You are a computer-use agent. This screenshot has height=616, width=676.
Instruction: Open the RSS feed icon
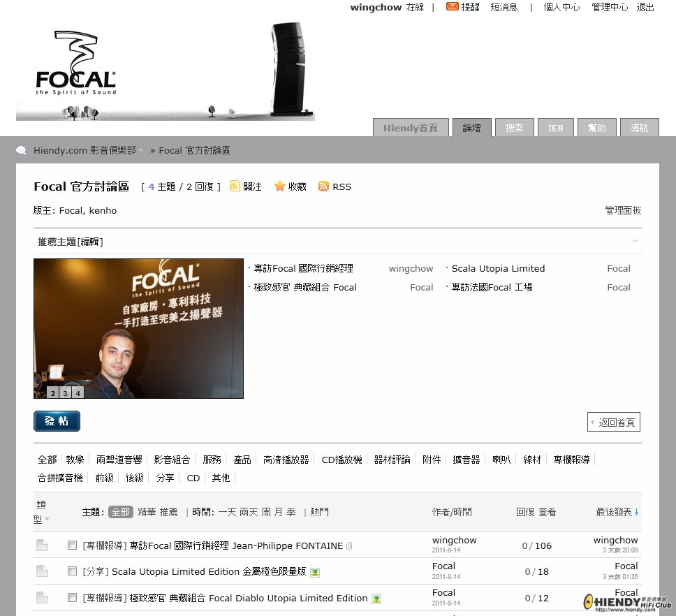point(323,186)
